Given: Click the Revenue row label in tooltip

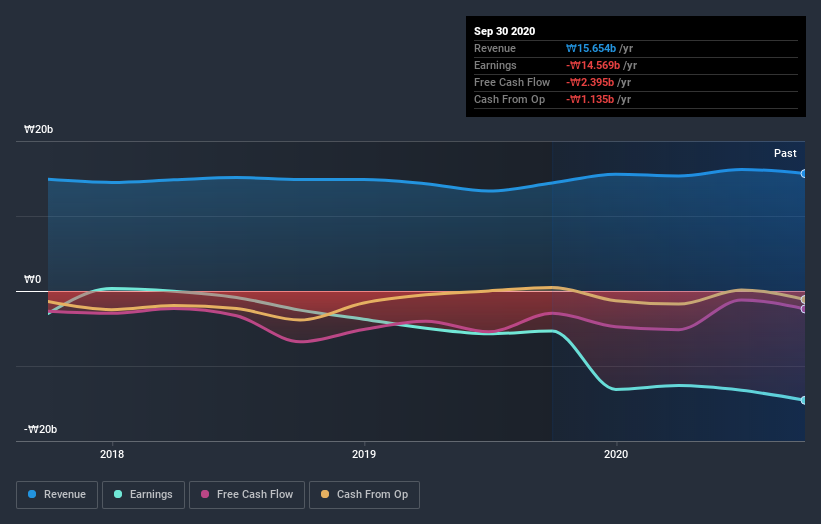Looking at the screenshot, I should [495, 48].
